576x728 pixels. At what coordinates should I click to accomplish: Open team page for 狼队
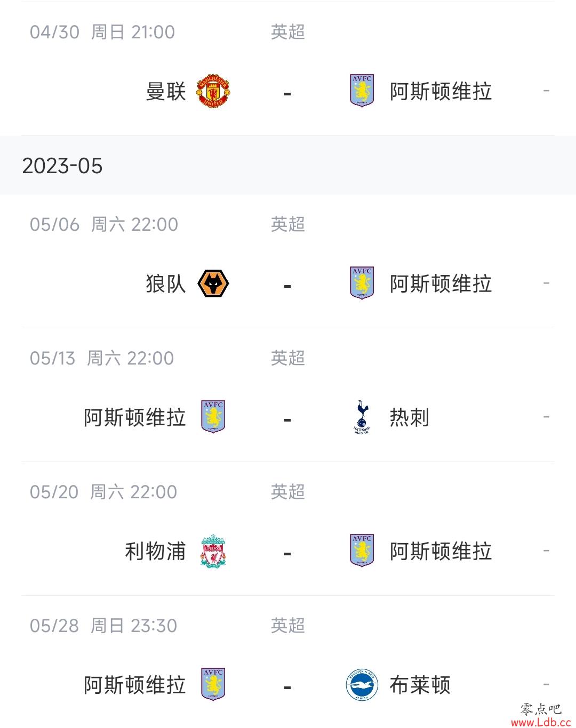166,284
